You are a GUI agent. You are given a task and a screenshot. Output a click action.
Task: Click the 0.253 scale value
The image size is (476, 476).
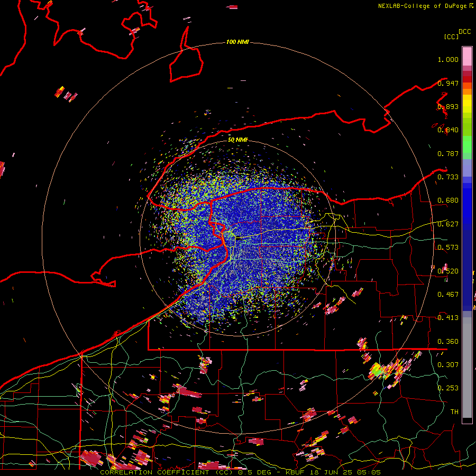[448, 388]
